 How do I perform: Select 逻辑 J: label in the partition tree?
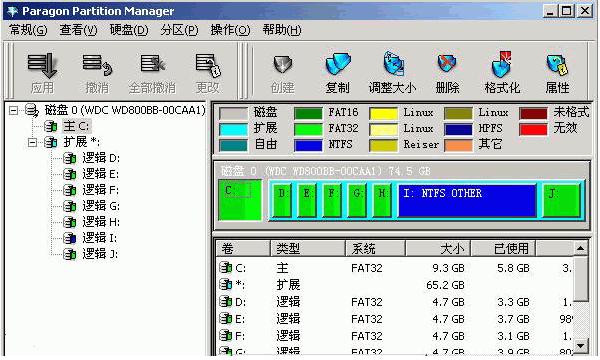coord(100,254)
